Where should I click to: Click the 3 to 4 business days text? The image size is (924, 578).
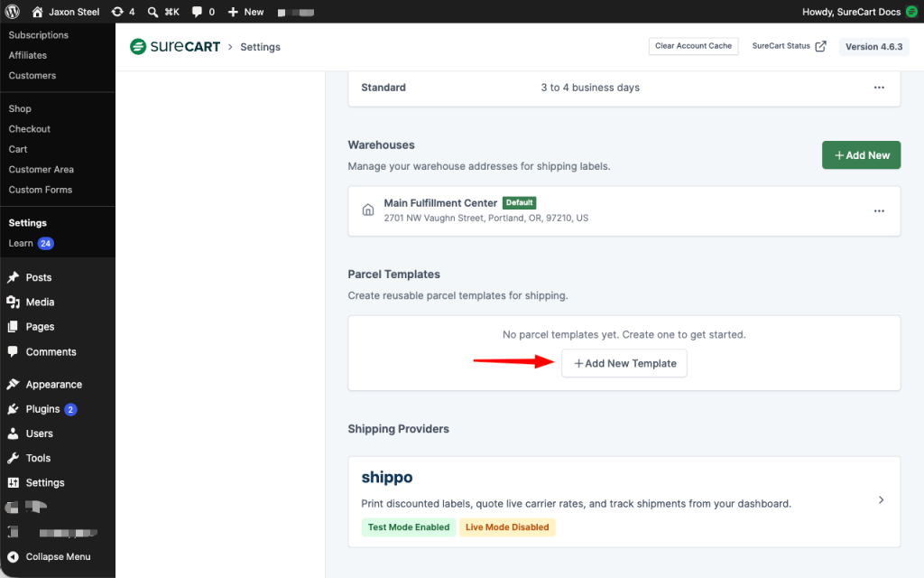(590, 88)
